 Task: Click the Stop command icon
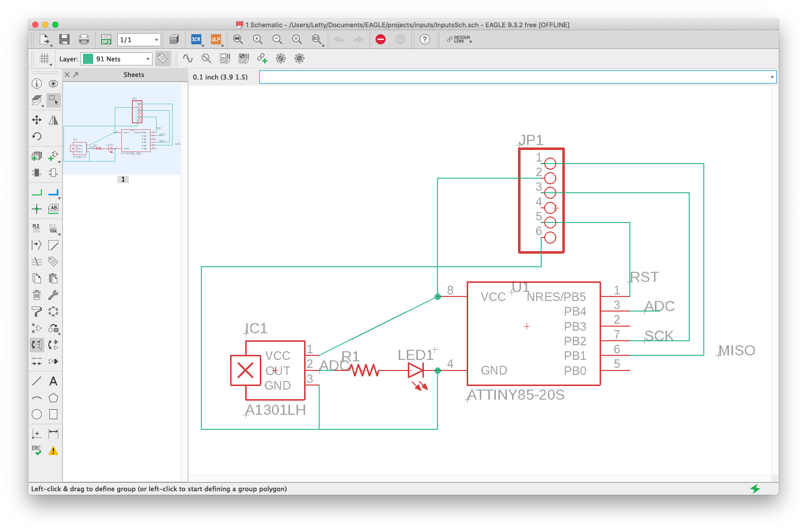(x=381, y=39)
